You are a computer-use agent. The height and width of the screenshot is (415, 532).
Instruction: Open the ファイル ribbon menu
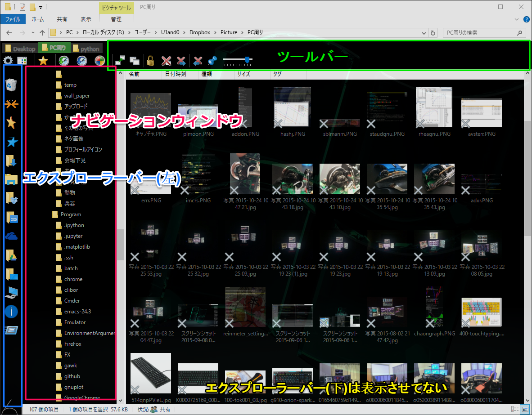coord(13,19)
